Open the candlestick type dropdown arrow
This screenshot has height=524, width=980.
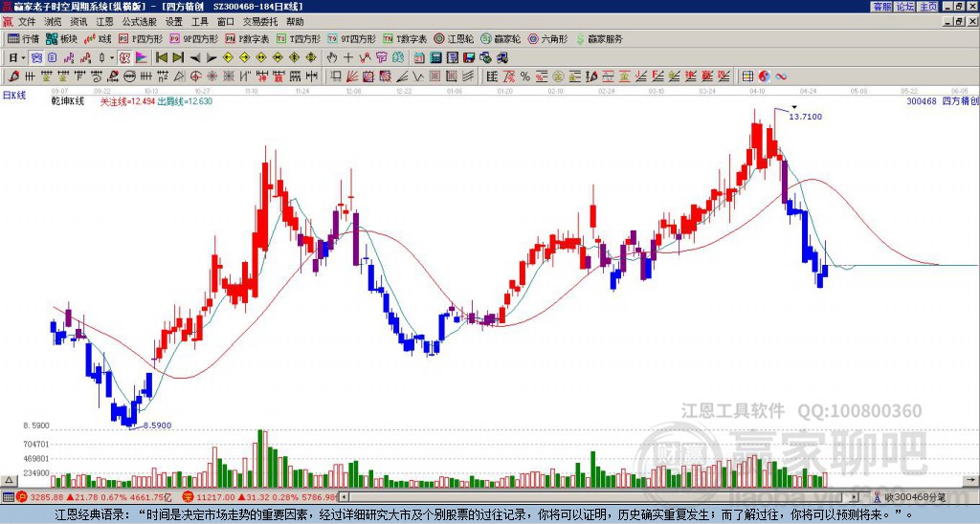coord(112,58)
